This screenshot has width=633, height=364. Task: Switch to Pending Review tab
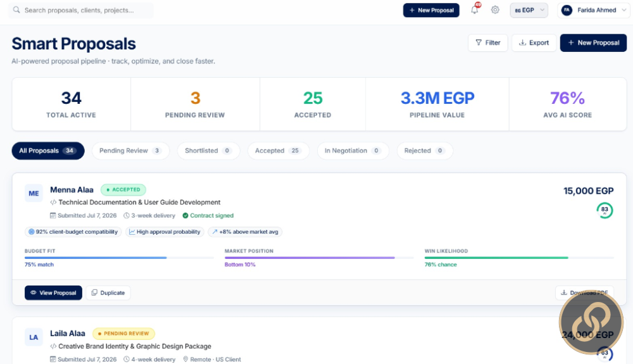point(131,151)
